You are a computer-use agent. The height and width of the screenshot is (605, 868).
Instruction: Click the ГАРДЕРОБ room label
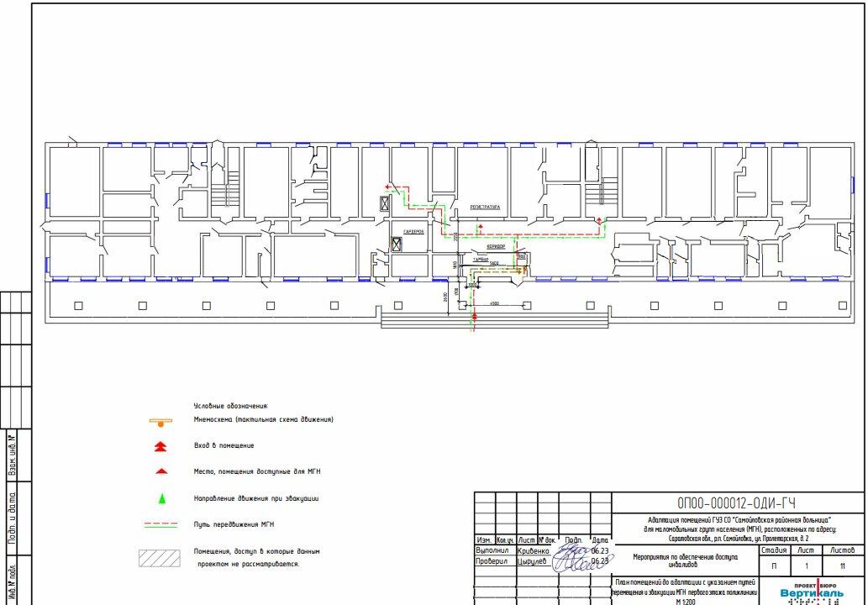pyautogui.click(x=412, y=230)
